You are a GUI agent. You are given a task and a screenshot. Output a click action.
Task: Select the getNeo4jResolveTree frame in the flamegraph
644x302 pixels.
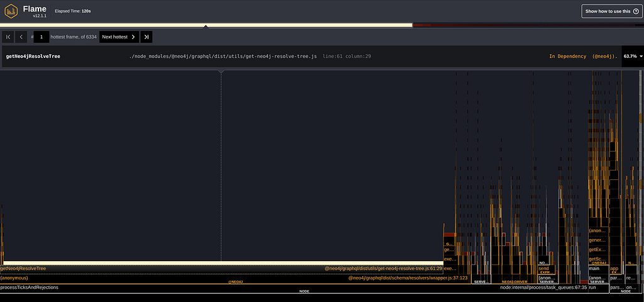221,269
